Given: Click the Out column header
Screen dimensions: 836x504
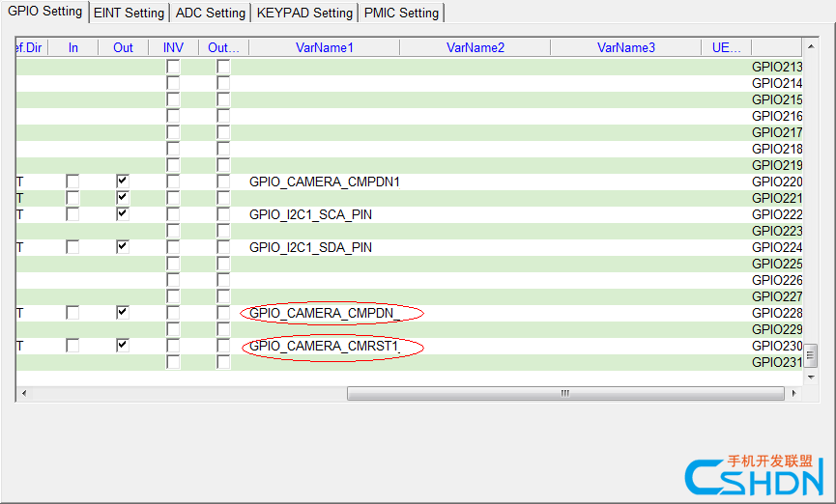Looking at the screenshot, I should (x=123, y=47).
